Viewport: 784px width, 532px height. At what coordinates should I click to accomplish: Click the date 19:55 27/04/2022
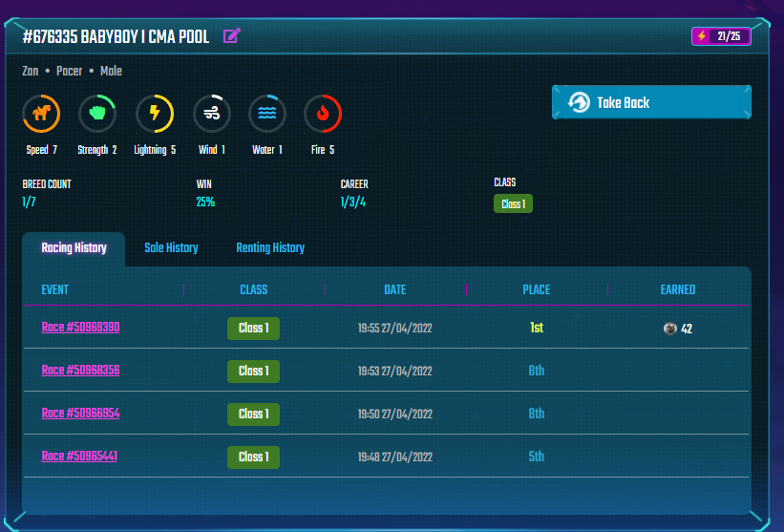(395, 329)
